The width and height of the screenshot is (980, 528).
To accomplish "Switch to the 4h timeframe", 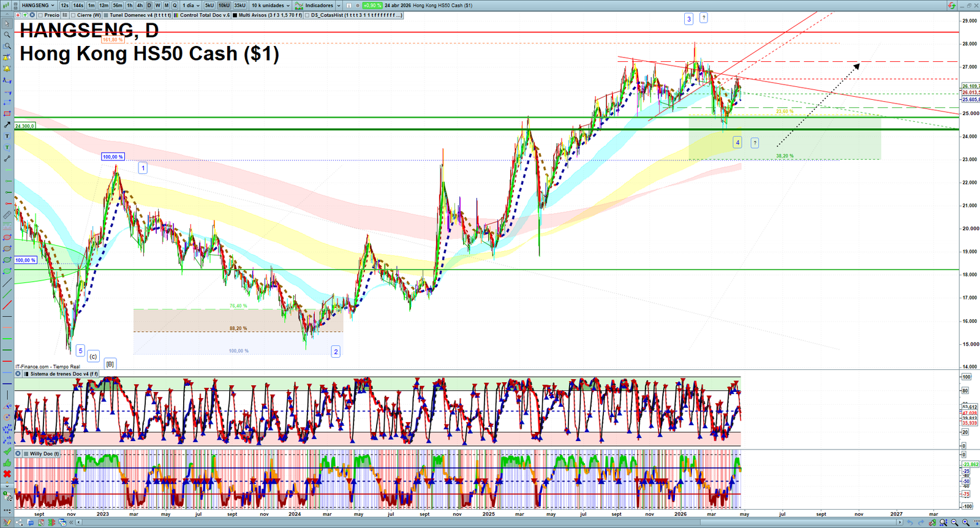I will pyautogui.click(x=140, y=6).
